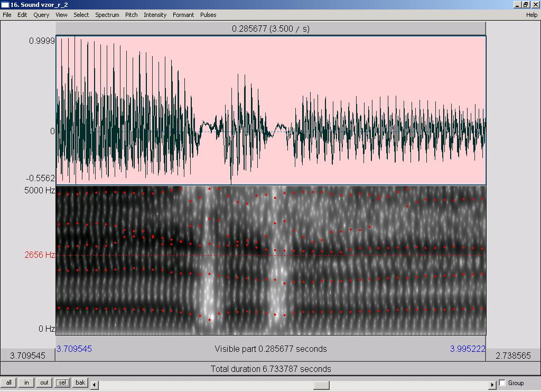
Task: Open the File menu
Action: click(x=7, y=15)
